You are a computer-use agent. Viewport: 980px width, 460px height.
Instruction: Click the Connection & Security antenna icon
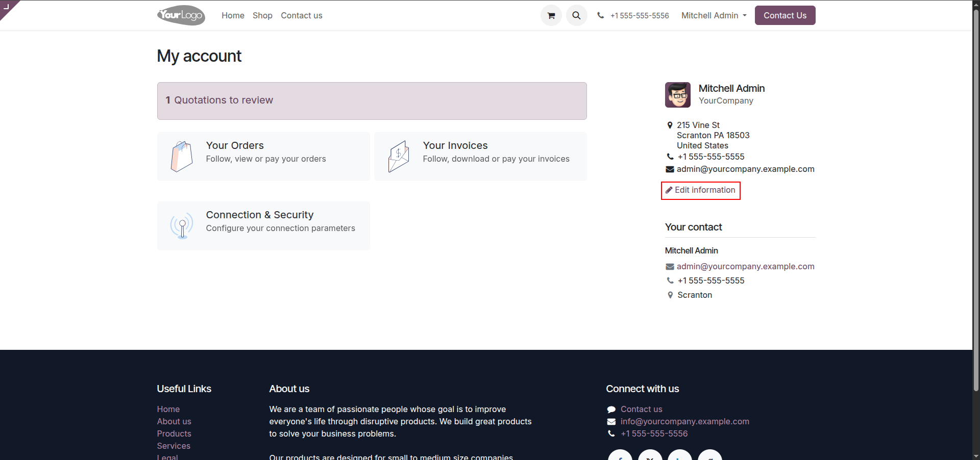click(x=182, y=225)
